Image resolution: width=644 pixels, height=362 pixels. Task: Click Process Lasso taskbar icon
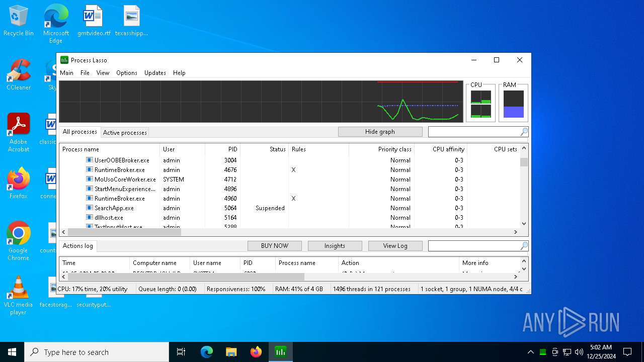(281, 352)
